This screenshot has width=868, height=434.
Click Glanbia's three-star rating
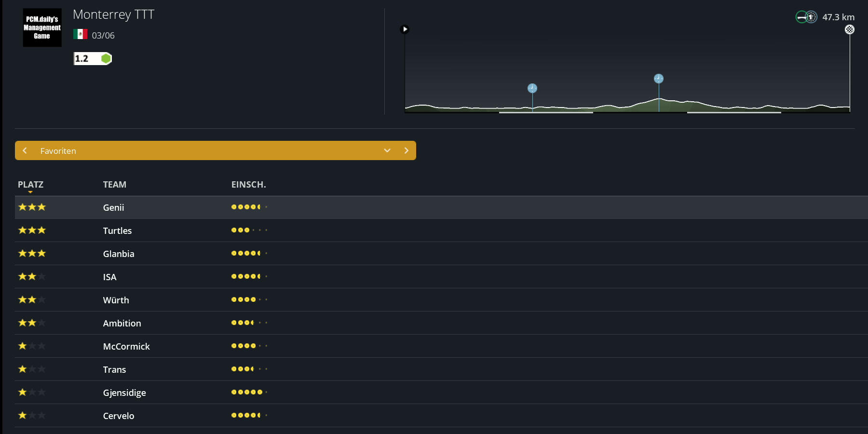click(x=32, y=254)
